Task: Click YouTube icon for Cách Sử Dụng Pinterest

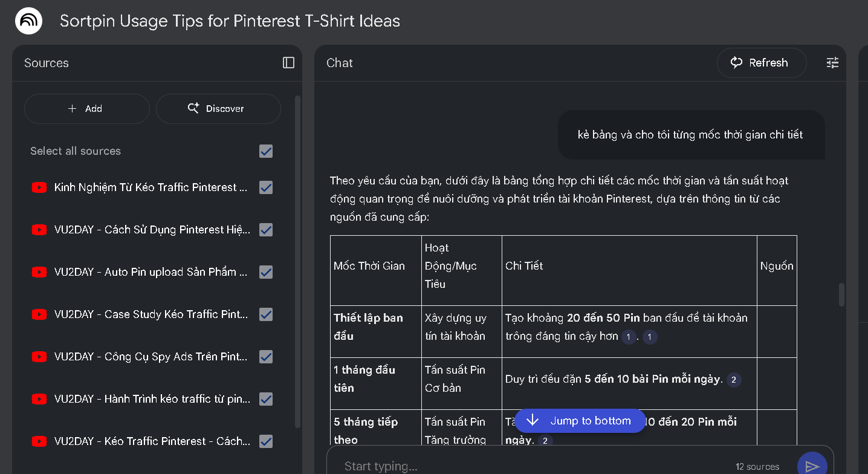Action: (39, 230)
